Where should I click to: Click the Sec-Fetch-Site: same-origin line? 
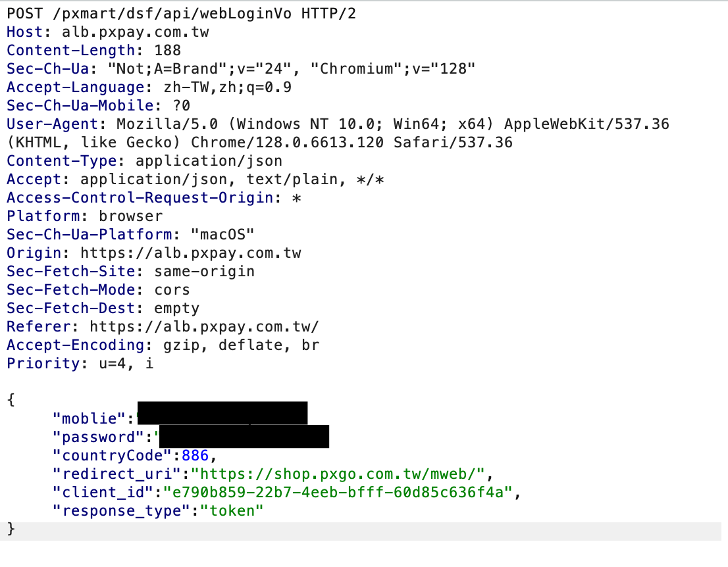tap(130, 272)
